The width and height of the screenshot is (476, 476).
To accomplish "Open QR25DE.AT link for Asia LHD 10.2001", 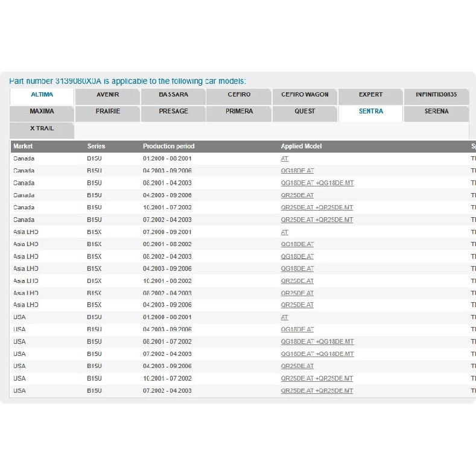I will click(297, 281).
